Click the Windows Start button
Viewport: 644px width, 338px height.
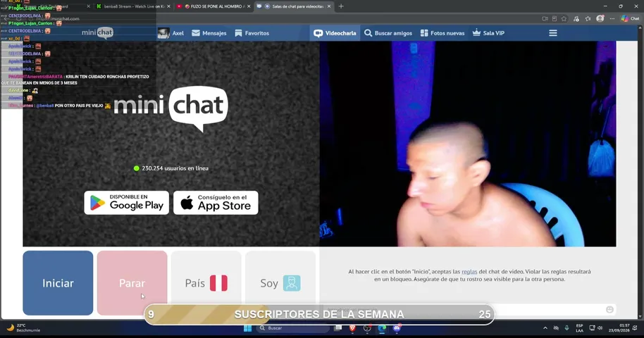click(x=247, y=328)
